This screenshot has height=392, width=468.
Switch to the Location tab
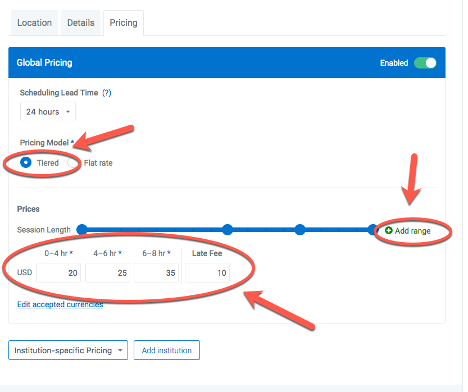click(x=34, y=23)
